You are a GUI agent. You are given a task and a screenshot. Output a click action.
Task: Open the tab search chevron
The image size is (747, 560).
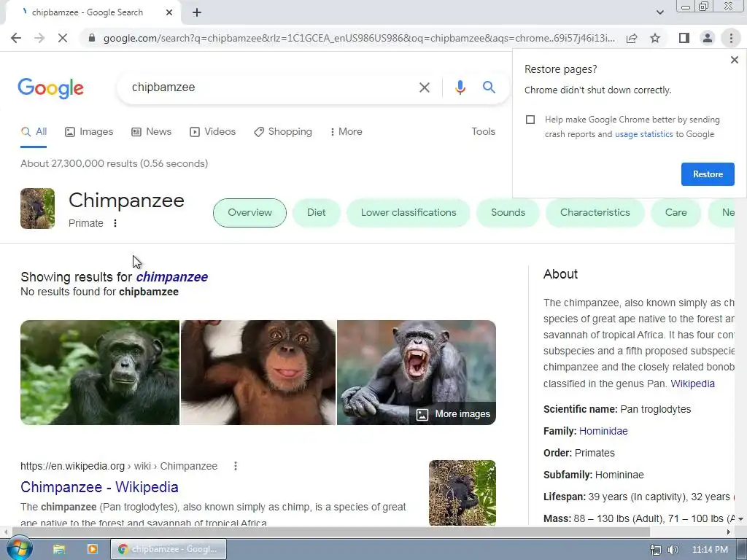[659, 12]
